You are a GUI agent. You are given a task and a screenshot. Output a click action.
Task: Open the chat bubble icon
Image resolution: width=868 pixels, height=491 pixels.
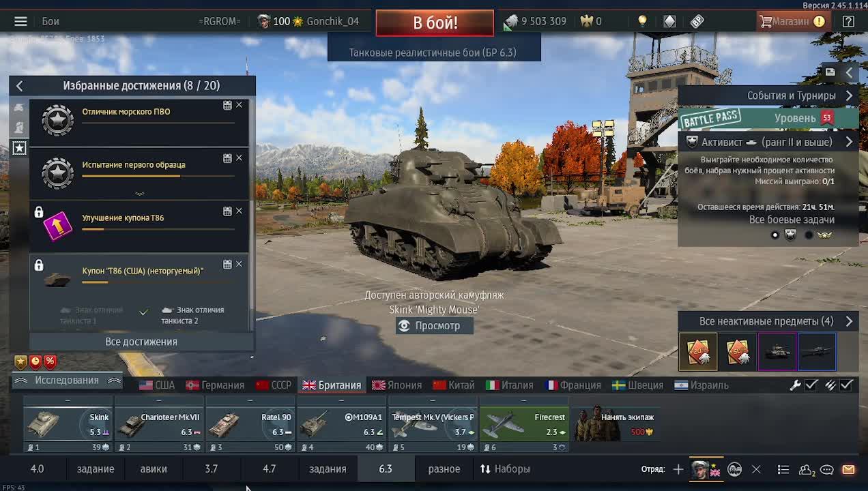[x=827, y=469]
